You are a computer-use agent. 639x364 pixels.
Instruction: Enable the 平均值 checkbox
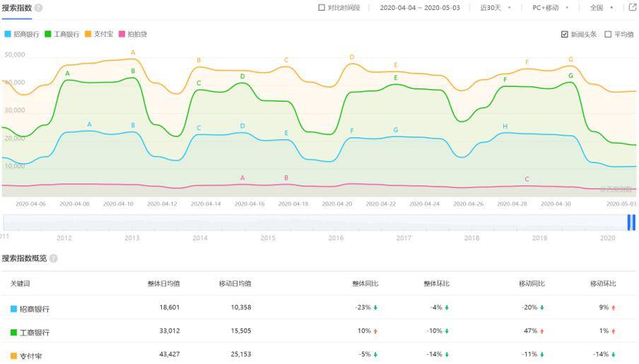coord(608,34)
